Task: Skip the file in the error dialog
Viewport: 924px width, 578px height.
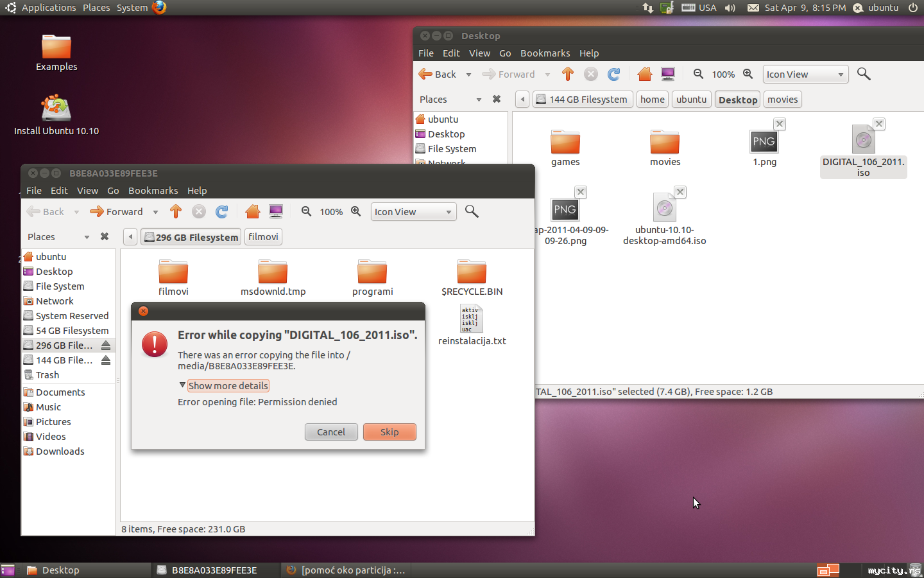Action: [x=389, y=432]
